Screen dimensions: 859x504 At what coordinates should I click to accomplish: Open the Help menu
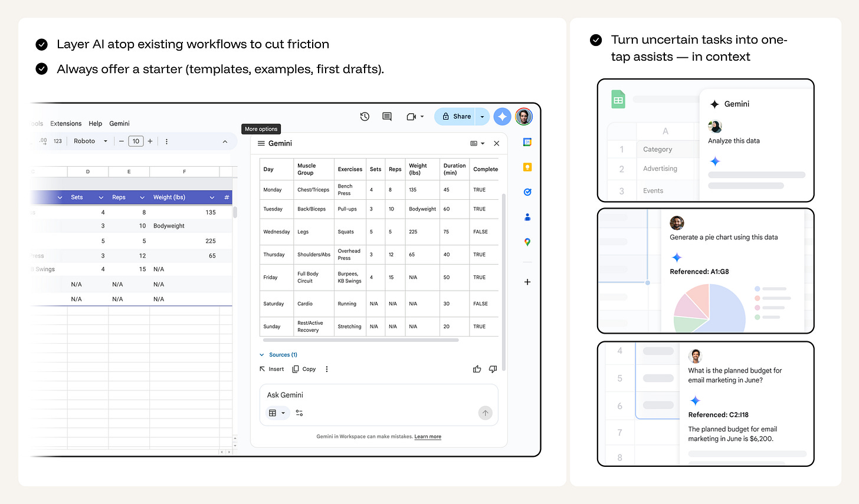(95, 123)
